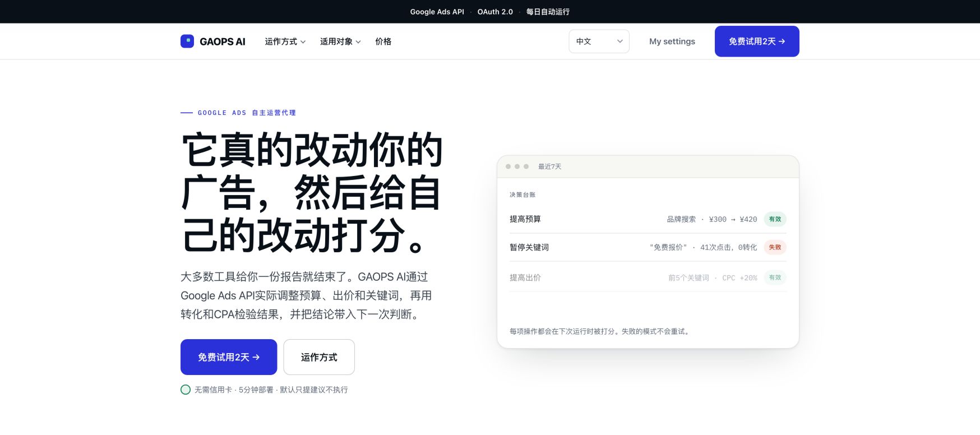Click the GAOPS AI brand name

223,41
